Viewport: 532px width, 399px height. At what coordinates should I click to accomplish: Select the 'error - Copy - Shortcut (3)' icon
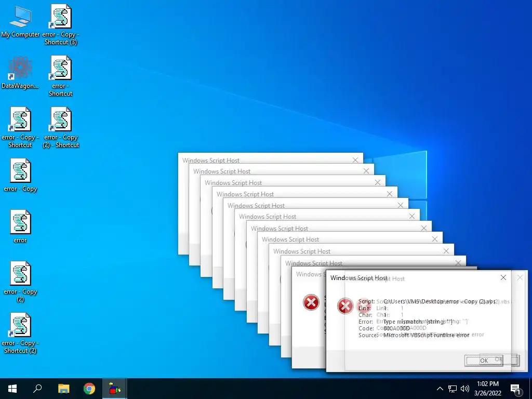click(x=61, y=25)
